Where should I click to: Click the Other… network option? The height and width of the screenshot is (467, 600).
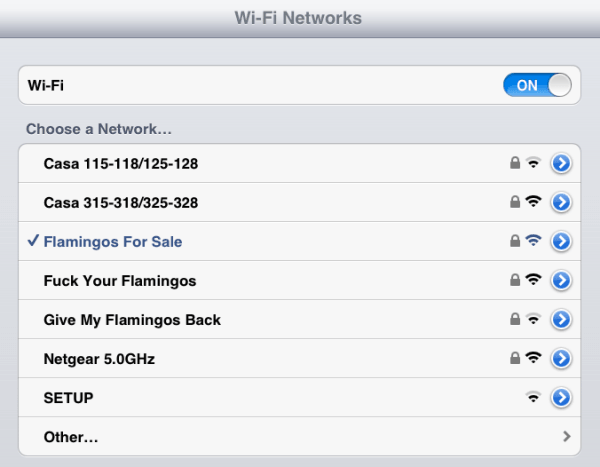tap(70, 437)
